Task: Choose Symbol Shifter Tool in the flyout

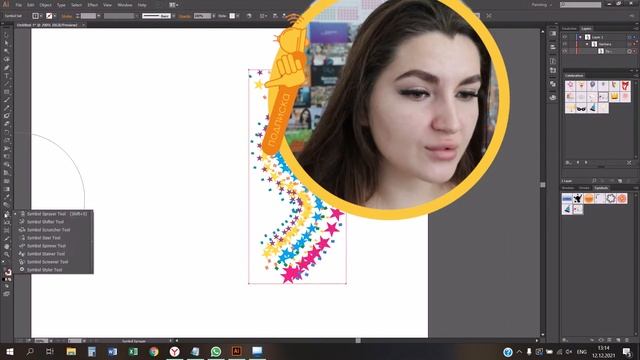Action: click(53, 222)
